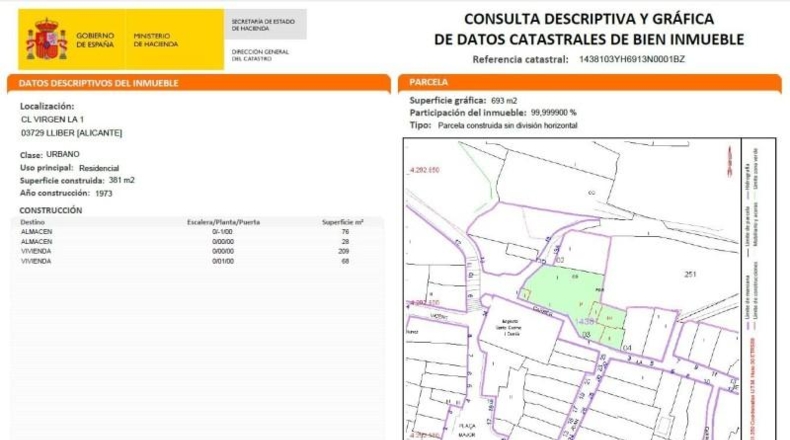Click parcel label "04" on the map
The image size is (790, 440).
coord(627,348)
